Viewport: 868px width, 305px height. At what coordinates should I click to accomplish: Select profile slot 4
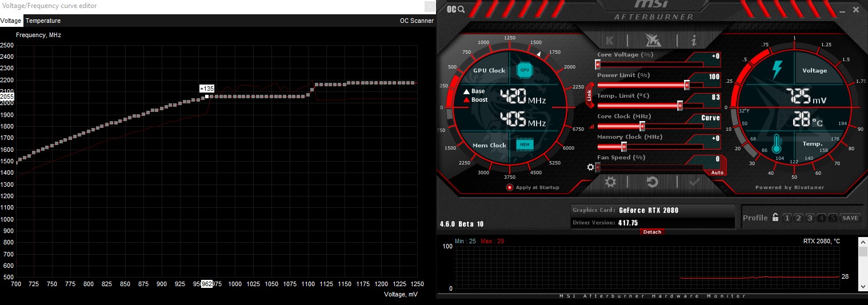pos(821,218)
